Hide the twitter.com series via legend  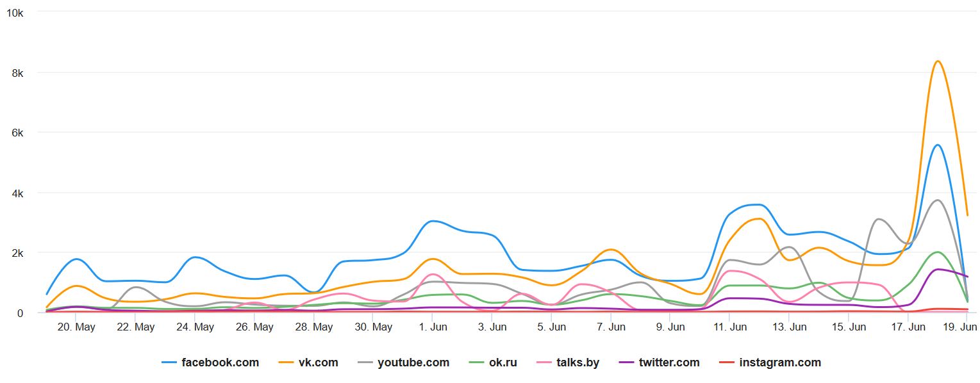coord(669,363)
